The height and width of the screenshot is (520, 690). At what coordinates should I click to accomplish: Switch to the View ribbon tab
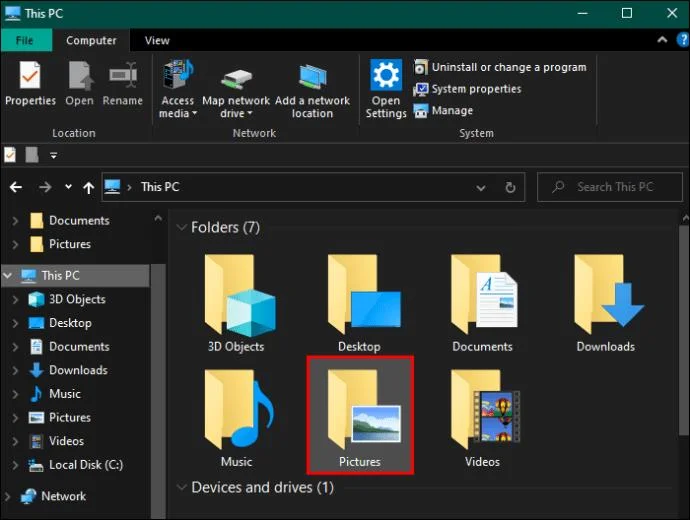[x=157, y=40]
